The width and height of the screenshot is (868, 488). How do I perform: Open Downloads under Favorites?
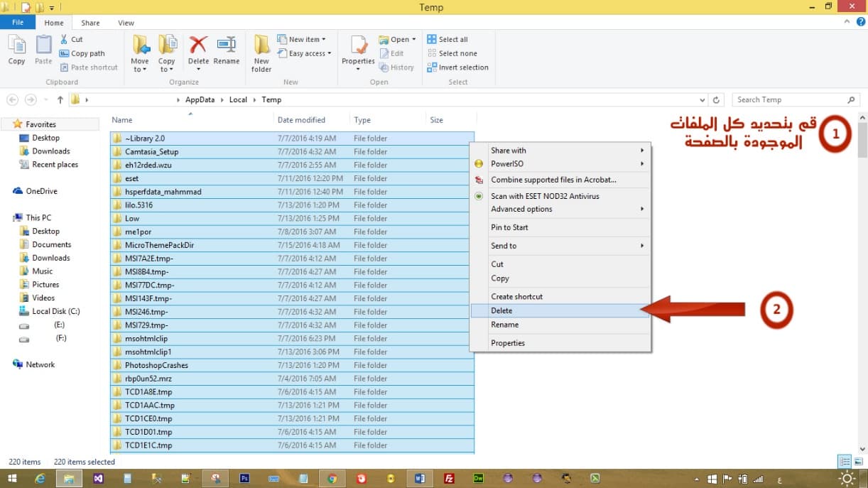(51, 151)
